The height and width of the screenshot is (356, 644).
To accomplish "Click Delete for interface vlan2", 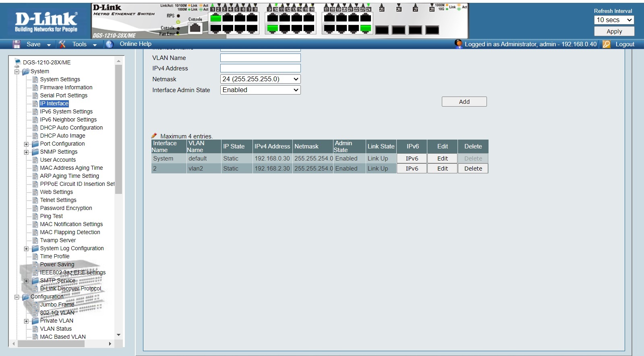I will tap(473, 169).
